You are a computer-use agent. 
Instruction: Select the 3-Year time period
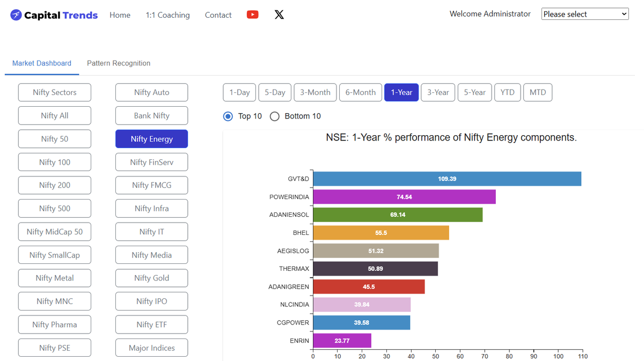(438, 92)
